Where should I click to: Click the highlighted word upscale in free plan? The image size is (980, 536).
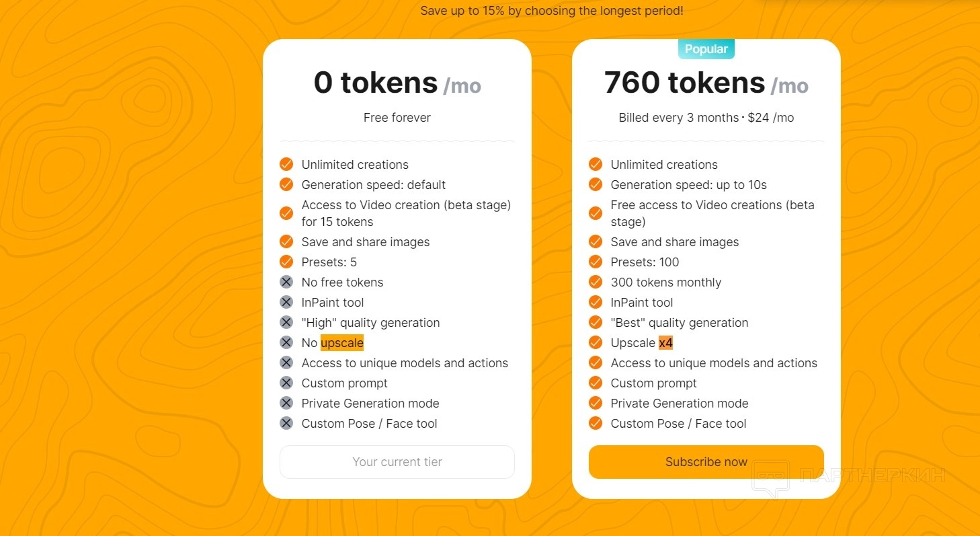coord(342,343)
